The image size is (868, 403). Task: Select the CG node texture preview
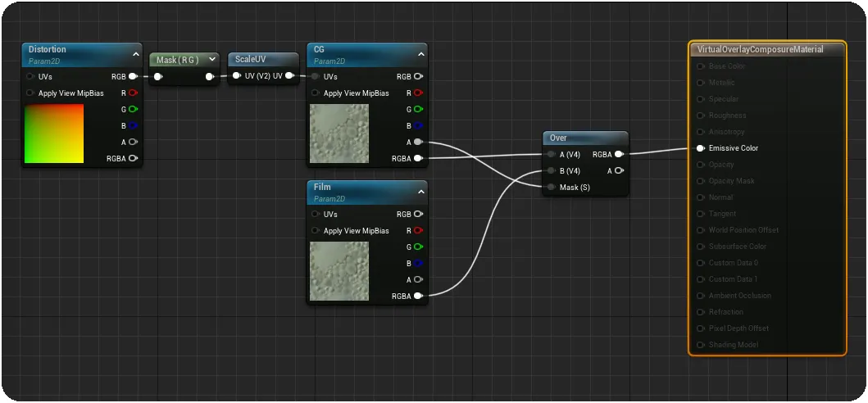(339, 134)
